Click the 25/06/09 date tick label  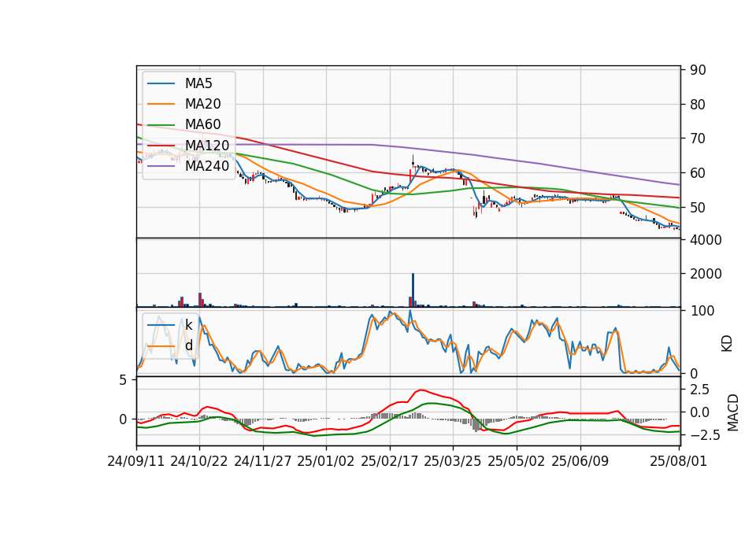pos(580,461)
